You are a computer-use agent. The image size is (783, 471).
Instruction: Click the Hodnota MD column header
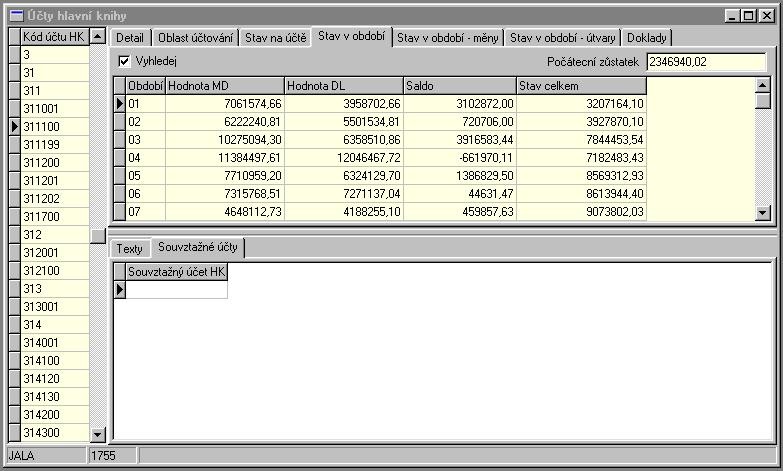(x=224, y=86)
